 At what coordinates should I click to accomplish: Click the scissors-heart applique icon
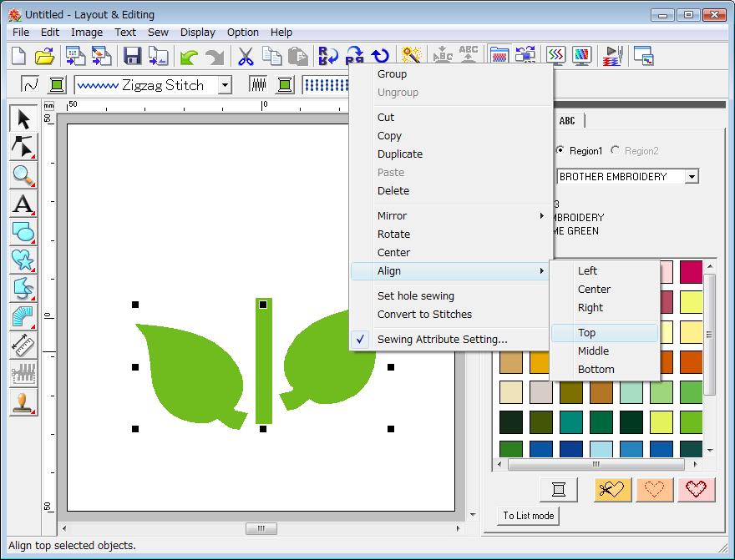click(613, 489)
